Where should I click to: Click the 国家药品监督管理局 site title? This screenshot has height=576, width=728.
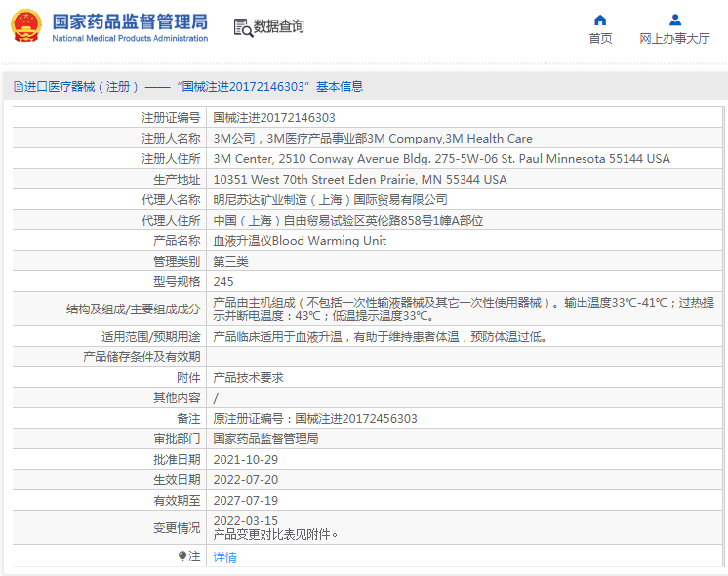129,21
